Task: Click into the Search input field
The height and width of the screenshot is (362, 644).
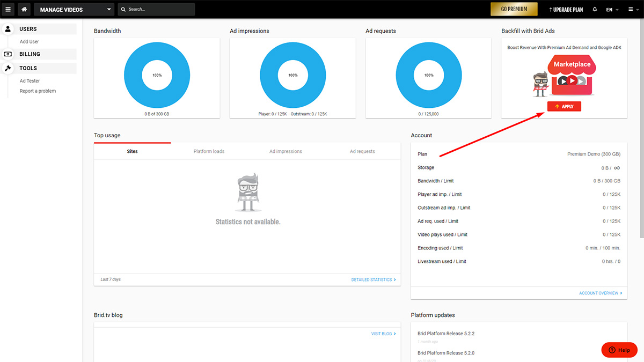Action: pyautogui.click(x=160, y=10)
